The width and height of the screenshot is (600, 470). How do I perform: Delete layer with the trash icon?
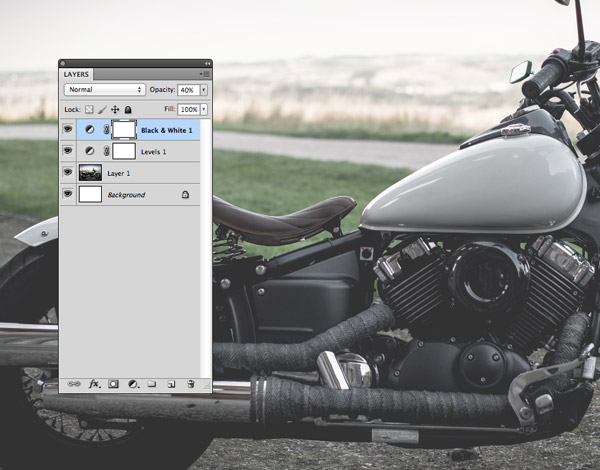[190, 383]
